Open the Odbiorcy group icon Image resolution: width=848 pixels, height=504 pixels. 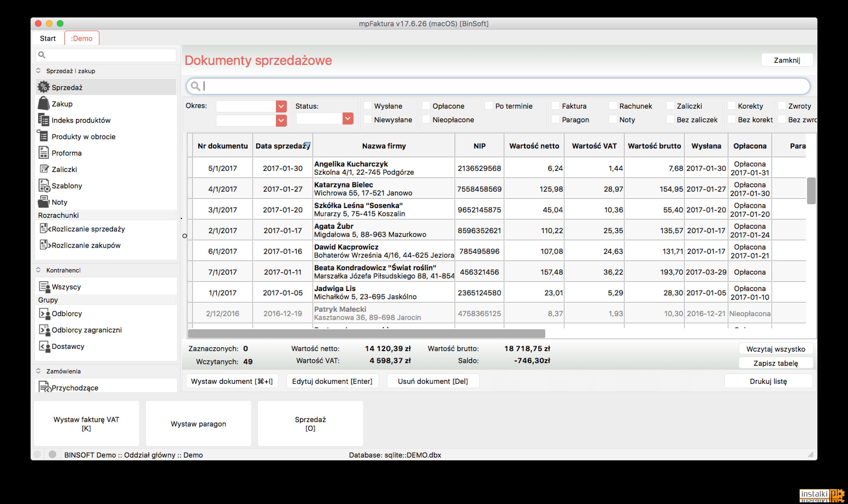[x=45, y=314]
